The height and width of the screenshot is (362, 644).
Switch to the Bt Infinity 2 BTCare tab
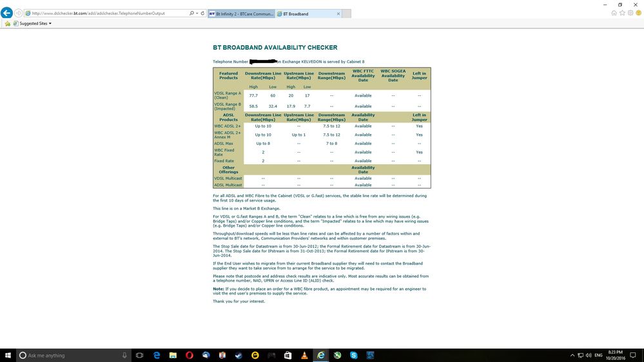242,14
